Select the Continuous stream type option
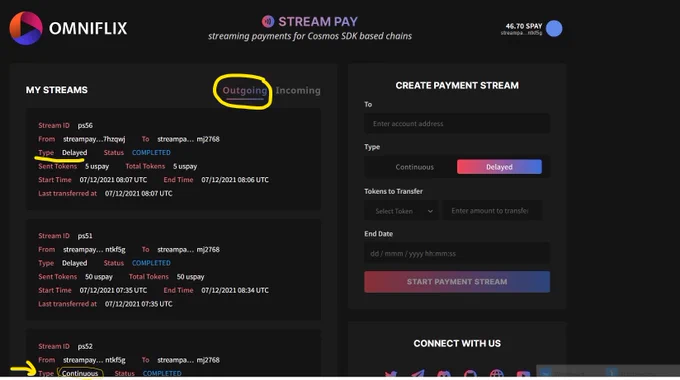The height and width of the screenshot is (380, 680). click(414, 167)
